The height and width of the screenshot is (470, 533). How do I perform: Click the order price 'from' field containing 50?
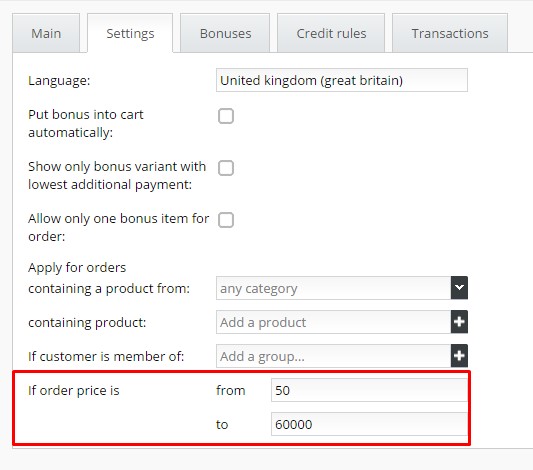[369, 390]
